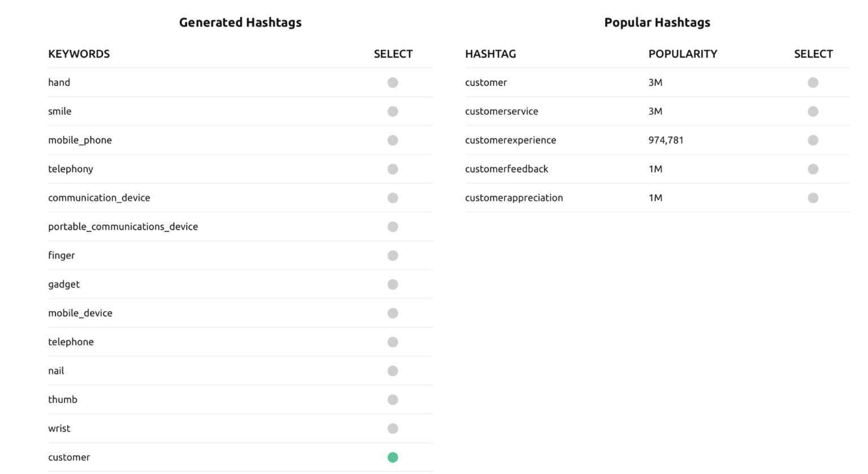The width and height of the screenshot is (868, 474).
Task: Enable the smile hashtag
Action: (393, 111)
